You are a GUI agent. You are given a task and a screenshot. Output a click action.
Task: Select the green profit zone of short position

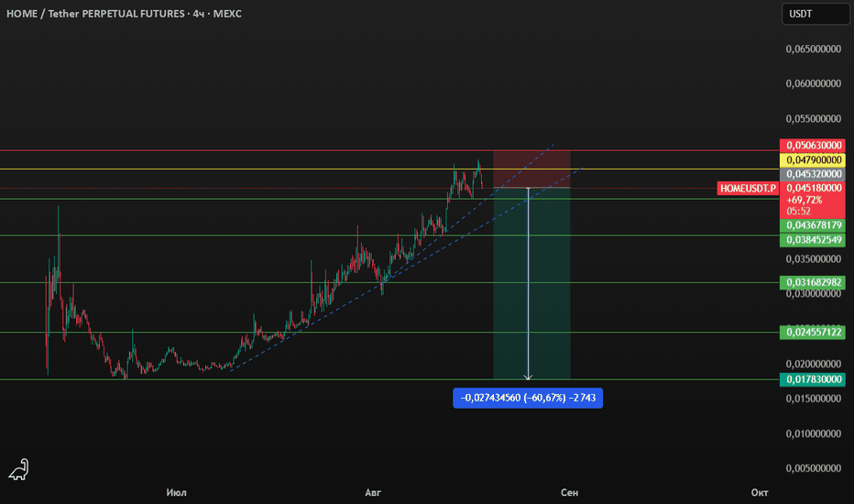tap(531, 283)
